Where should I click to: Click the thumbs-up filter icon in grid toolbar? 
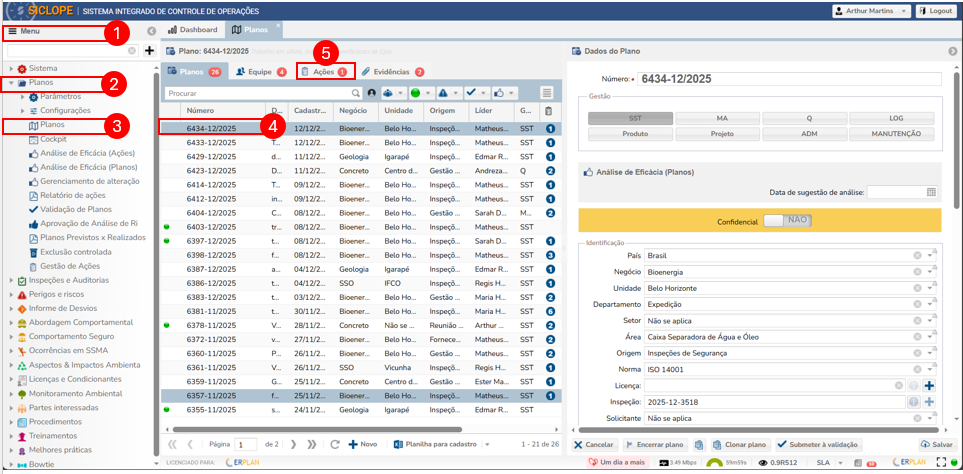tap(499, 92)
